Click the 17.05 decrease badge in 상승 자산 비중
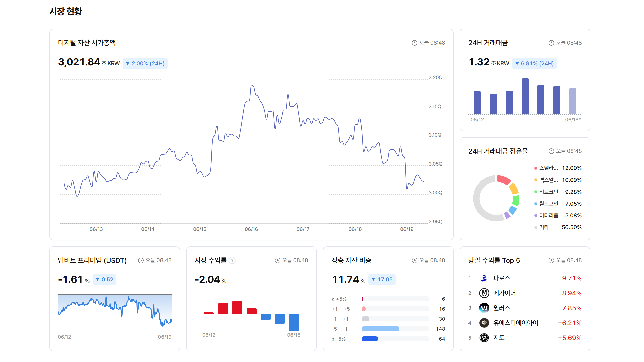This screenshot has height=362, width=644. [382, 279]
